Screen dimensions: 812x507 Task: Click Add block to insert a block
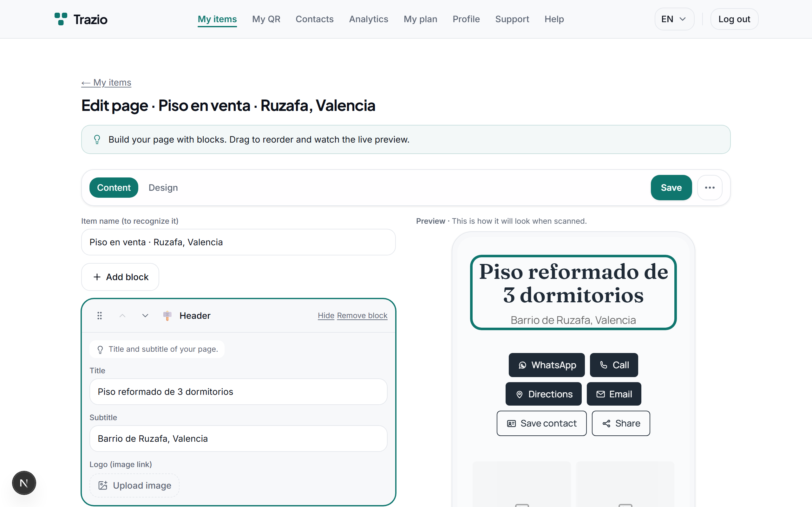click(120, 277)
